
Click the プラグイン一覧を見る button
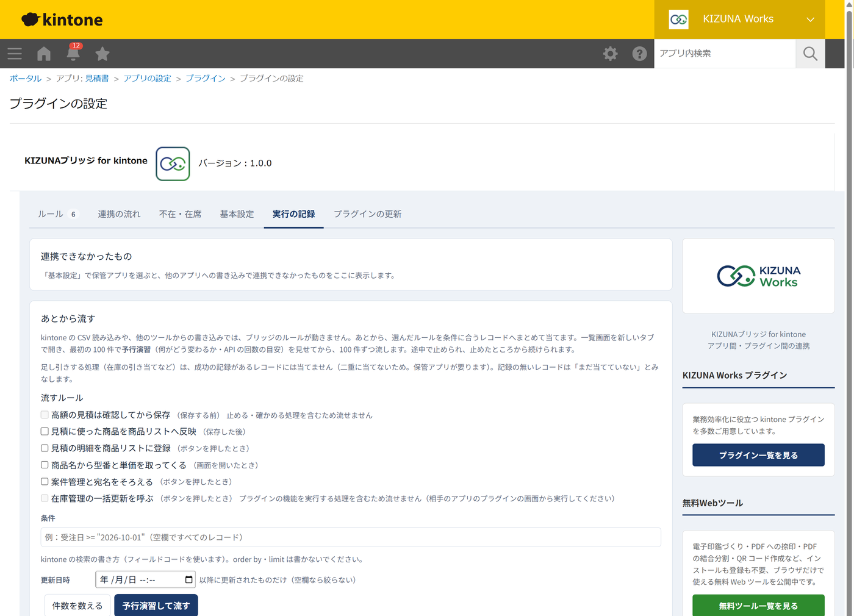(758, 455)
